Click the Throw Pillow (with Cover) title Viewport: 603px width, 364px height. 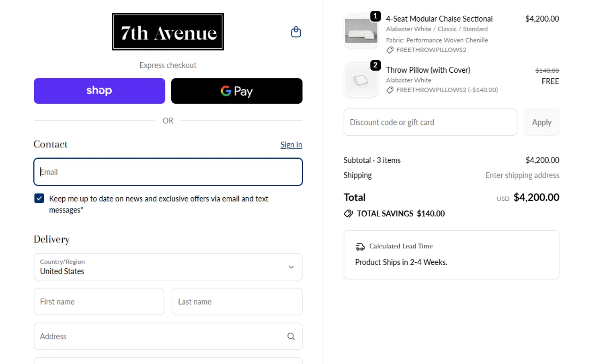428,70
